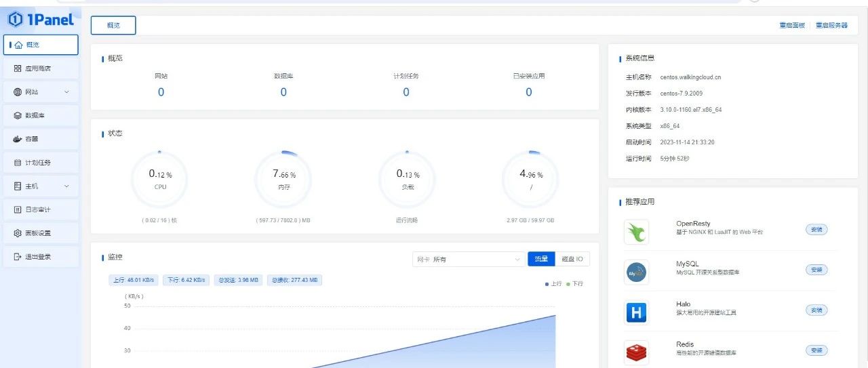Click the 1Panel logo
The width and height of the screenshot is (868, 368).
(41, 19)
